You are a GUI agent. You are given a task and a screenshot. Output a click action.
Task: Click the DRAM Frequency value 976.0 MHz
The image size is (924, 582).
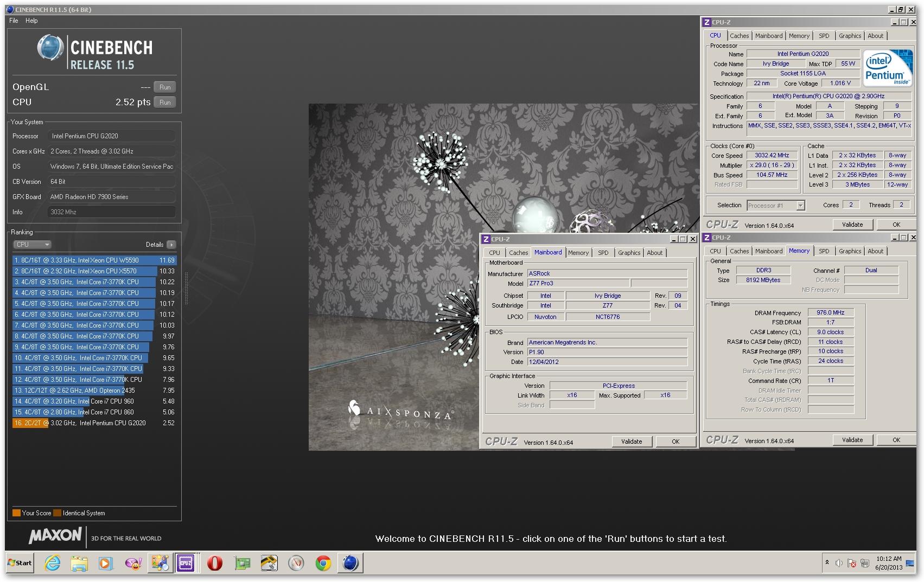(x=831, y=313)
